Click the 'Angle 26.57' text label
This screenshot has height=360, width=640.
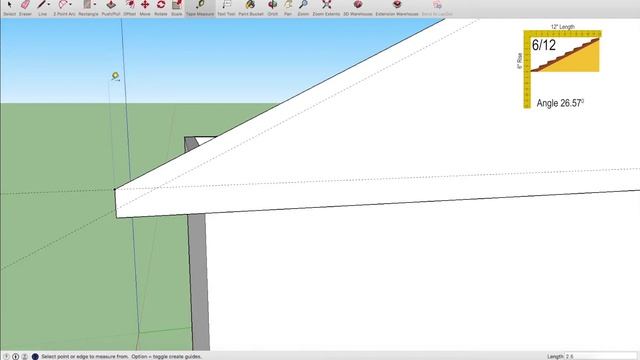coord(560,103)
